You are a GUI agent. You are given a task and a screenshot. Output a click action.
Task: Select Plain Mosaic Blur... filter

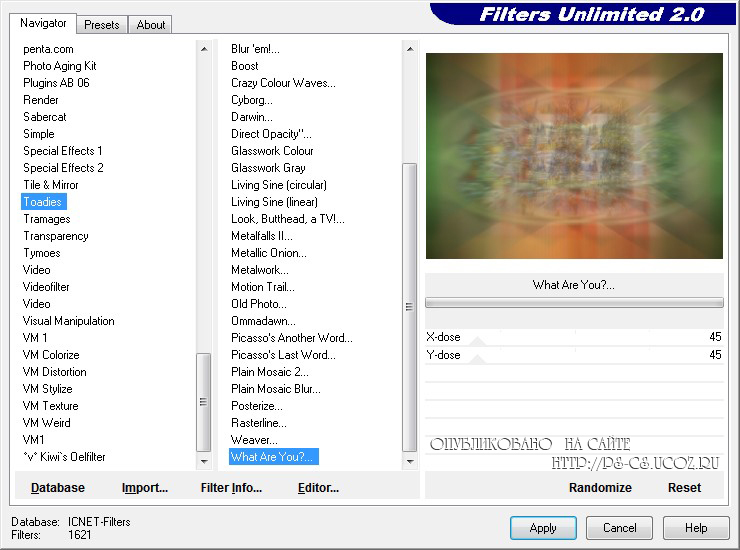pyautogui.click(x=276, y=389)
